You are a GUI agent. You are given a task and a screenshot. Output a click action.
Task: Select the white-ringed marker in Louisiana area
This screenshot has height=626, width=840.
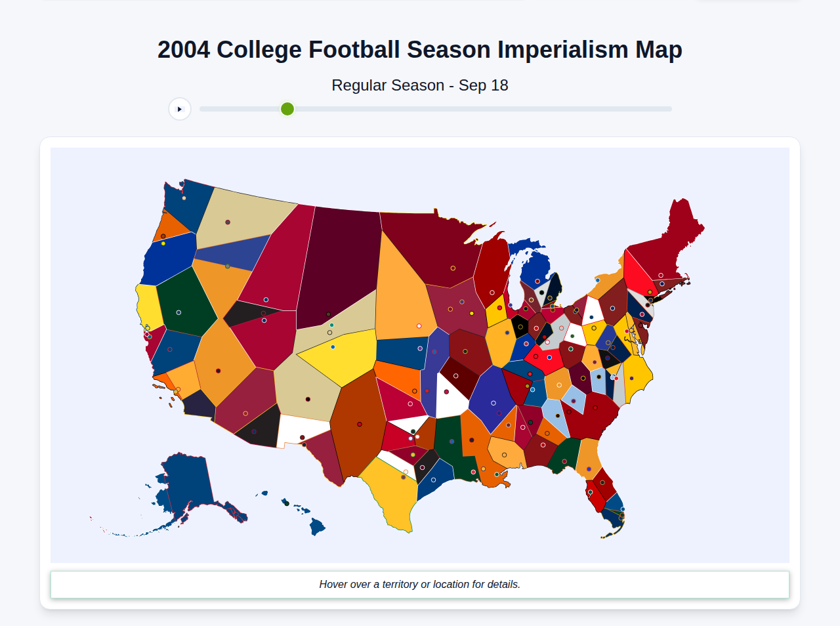[473, 472]
